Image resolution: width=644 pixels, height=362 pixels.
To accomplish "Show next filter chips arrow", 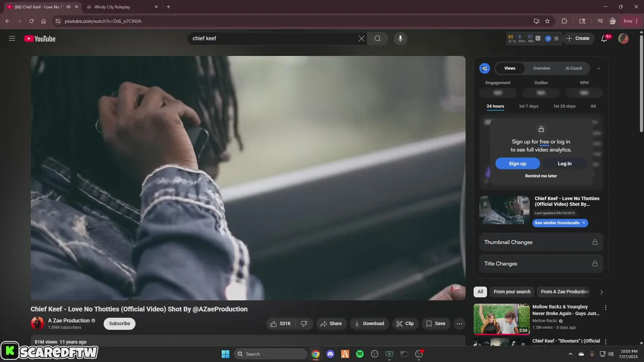I will tap(601, 292).
